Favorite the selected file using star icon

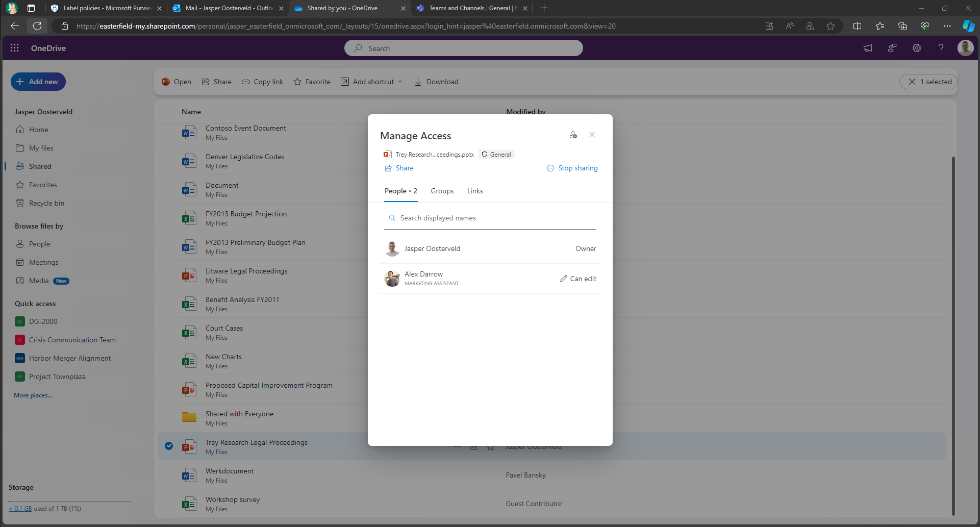pyautogui.click(x=490, y=447)
